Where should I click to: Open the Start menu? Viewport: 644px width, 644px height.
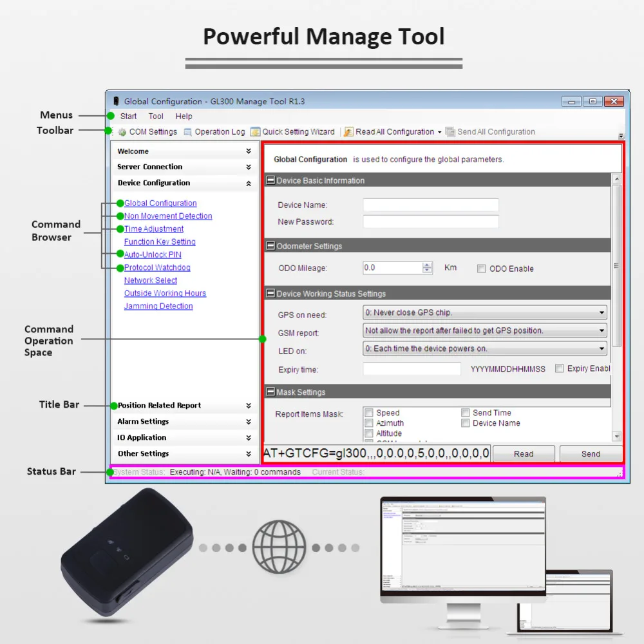point(128,116)
